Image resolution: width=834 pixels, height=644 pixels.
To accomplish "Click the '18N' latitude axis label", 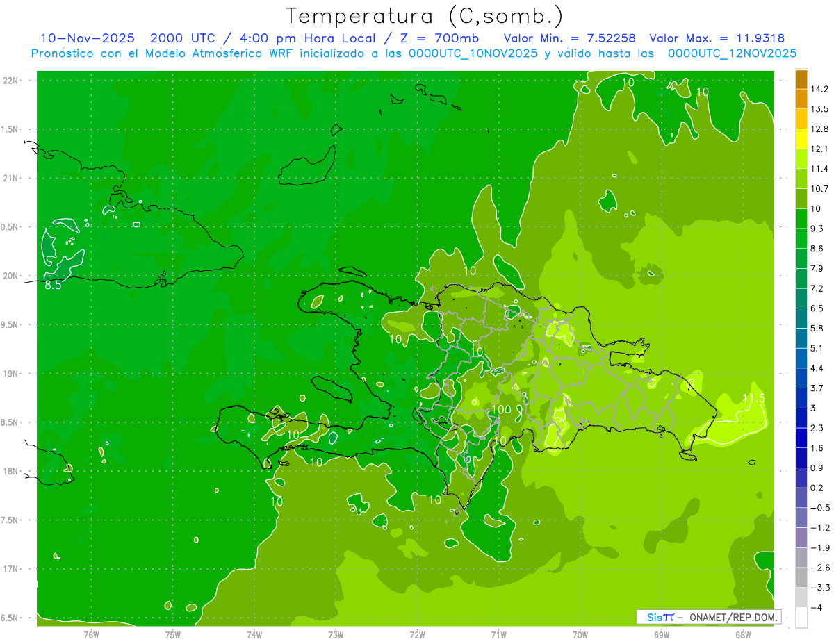I will (x=12, y=471).
